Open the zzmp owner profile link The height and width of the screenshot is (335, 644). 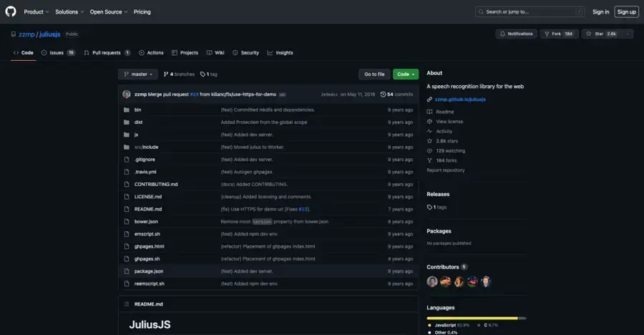26,34
